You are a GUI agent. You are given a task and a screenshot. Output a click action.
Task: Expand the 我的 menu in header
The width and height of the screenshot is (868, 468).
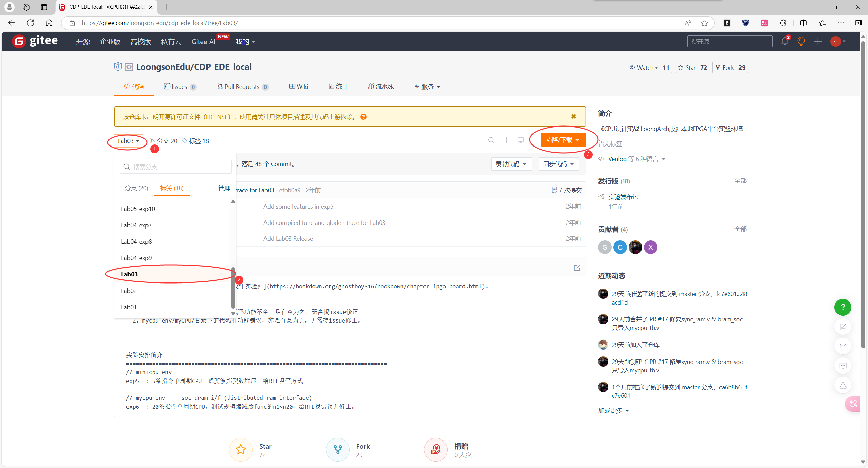(x=245, y=42)
